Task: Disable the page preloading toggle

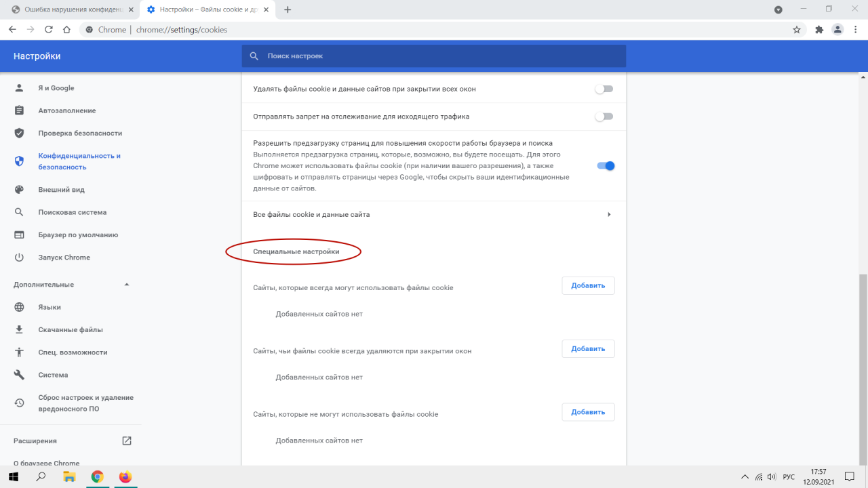Action: pos(605,166)
